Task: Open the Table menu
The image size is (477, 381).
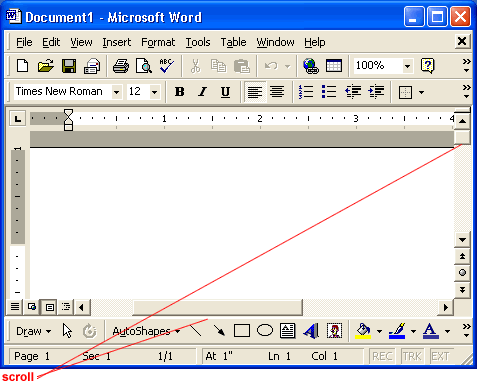Action: point(233,42)
